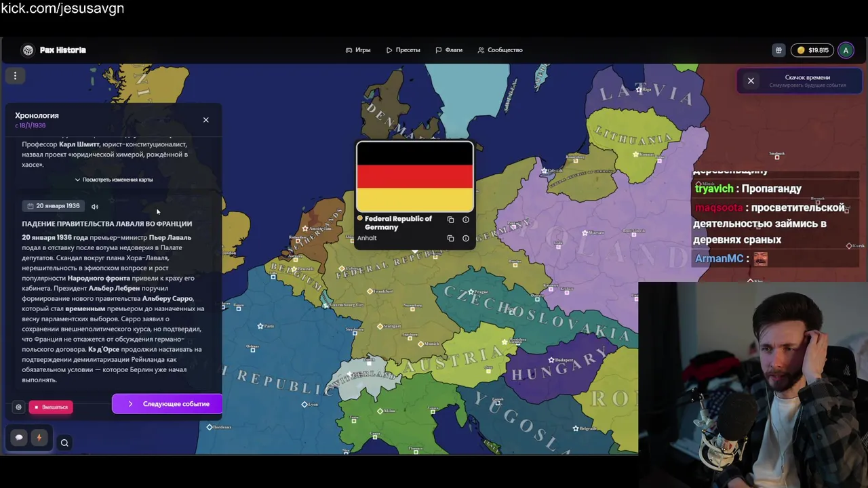Close the Скачок времени notification
Screen dimensions: 868x488
click(x=751, y=81)
